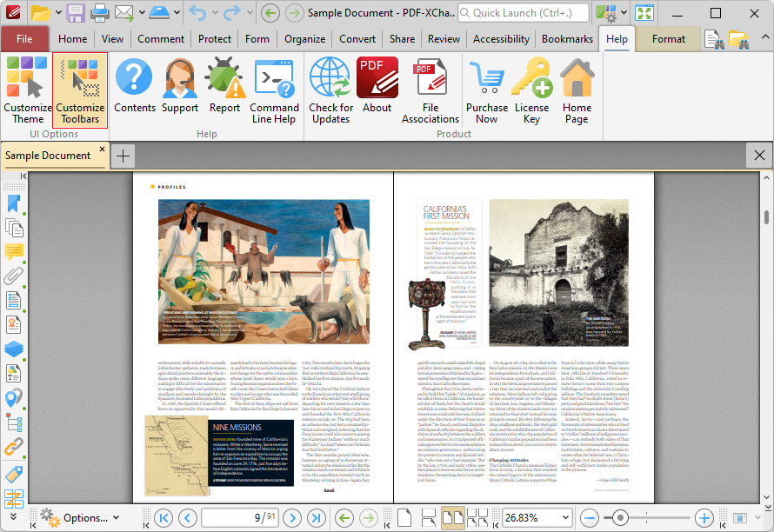
Task: Switch to the Format ribbon tab
Action: pyautogui.click(x=669, y=39)
